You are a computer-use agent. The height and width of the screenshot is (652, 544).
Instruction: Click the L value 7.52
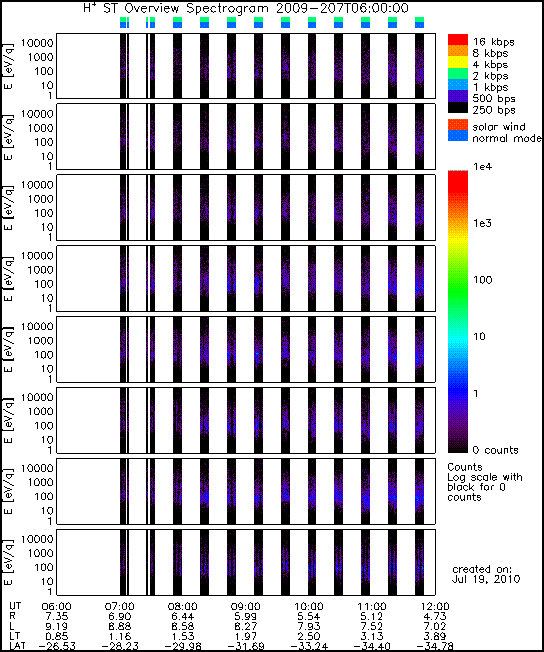pyautogui.click(x=372, y=627)
